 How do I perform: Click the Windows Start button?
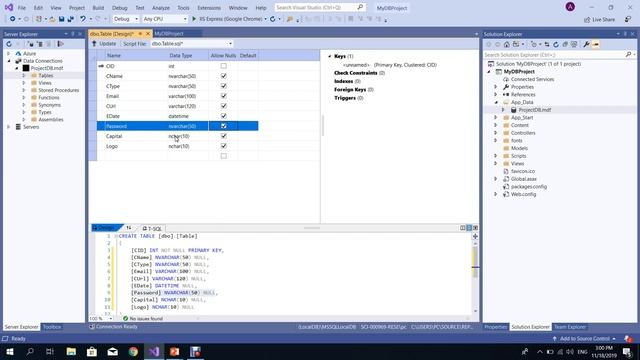(9, 351)
